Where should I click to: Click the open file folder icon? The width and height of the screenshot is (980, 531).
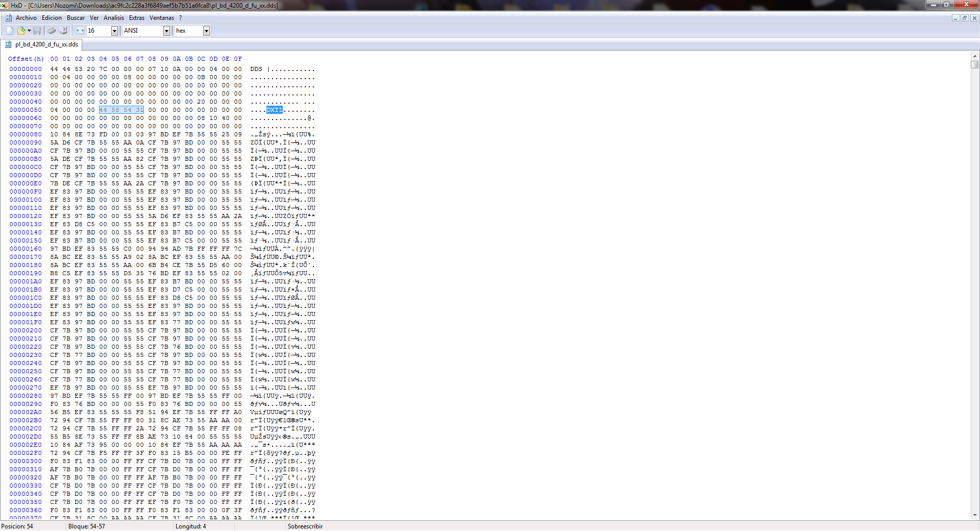(21, 31)
